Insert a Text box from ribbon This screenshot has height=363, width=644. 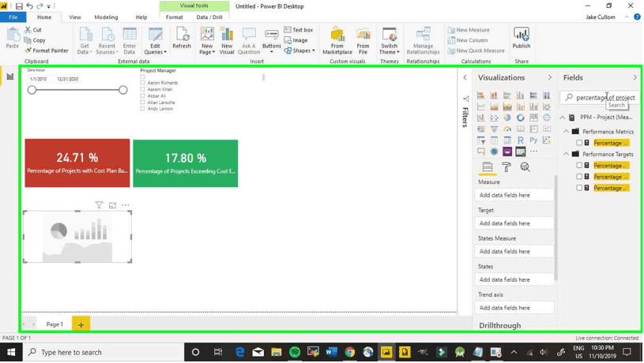pyautogui.click(x=299, y=30)
